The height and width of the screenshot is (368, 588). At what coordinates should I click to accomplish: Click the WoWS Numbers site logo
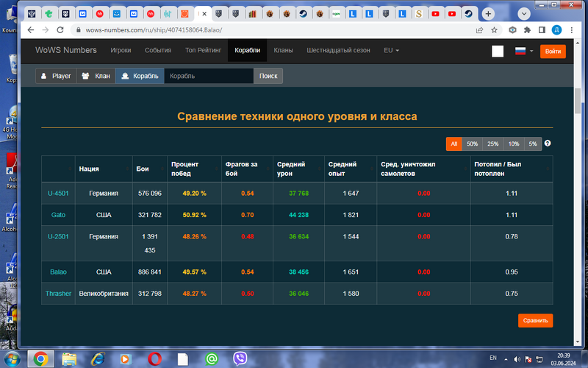click(66, 50)
